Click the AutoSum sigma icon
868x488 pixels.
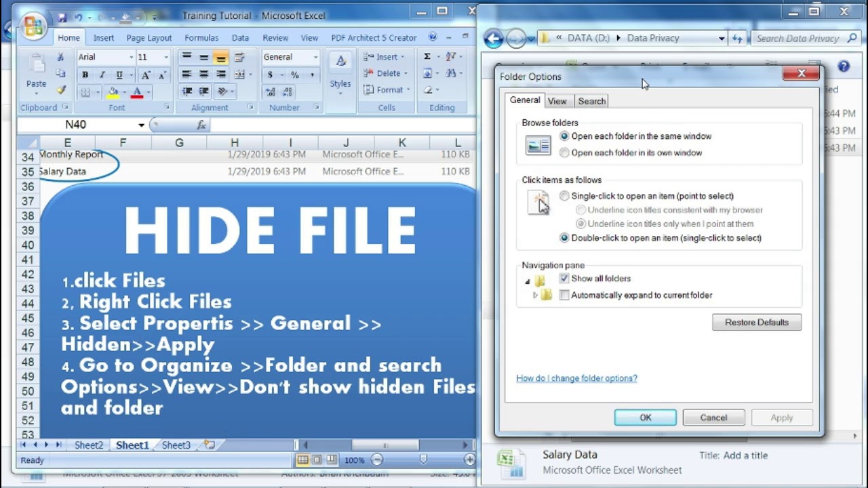[427, 57]
